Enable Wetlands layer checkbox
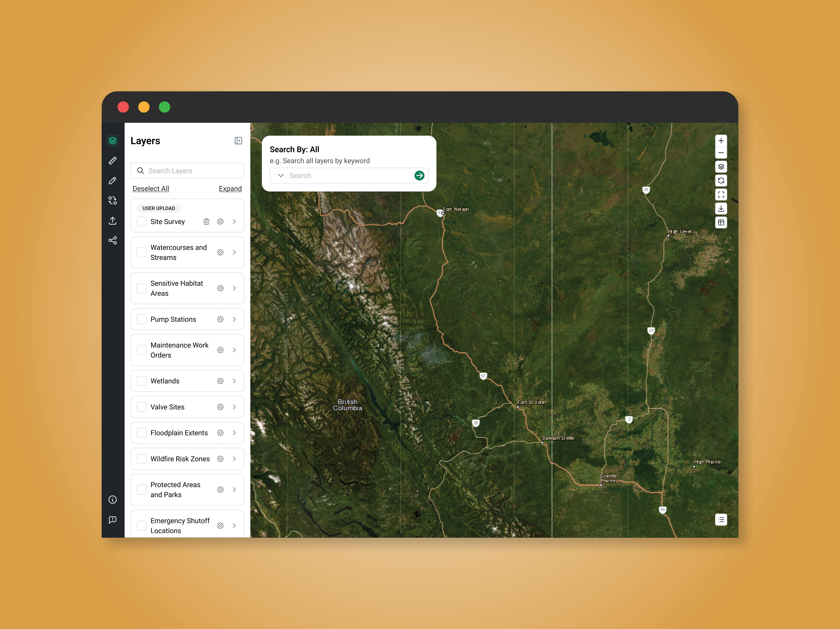Viewport: 840px width, 629px height. point(142,381)
